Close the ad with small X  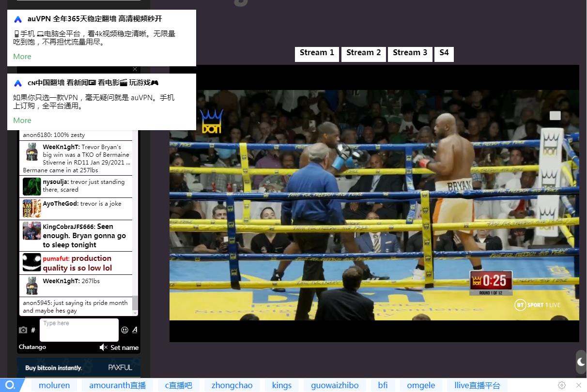point(135,69)
